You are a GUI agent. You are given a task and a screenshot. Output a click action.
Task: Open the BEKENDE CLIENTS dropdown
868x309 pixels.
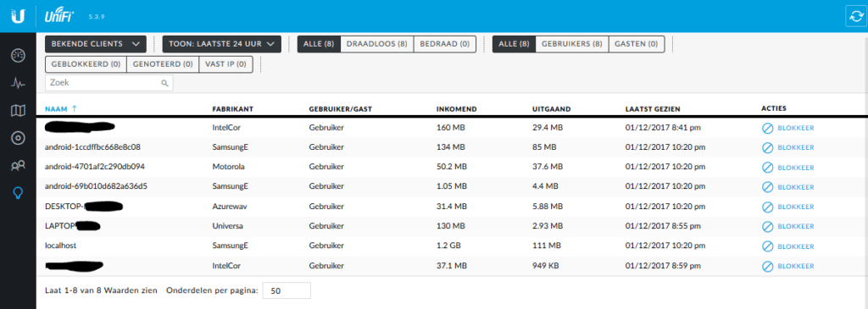96,44
